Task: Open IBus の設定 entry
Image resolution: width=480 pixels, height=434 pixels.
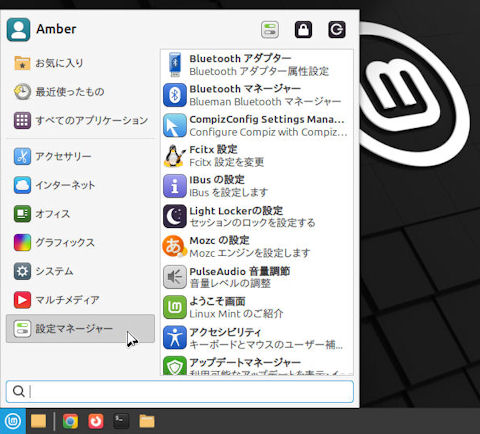Action: pyautogui.click(x=257, y=186)
